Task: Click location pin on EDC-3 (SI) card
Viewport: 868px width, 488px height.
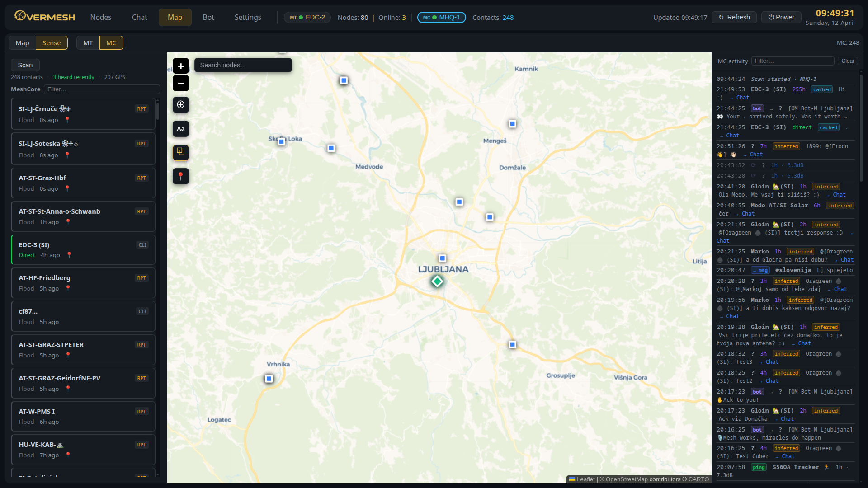Action: 69,255
